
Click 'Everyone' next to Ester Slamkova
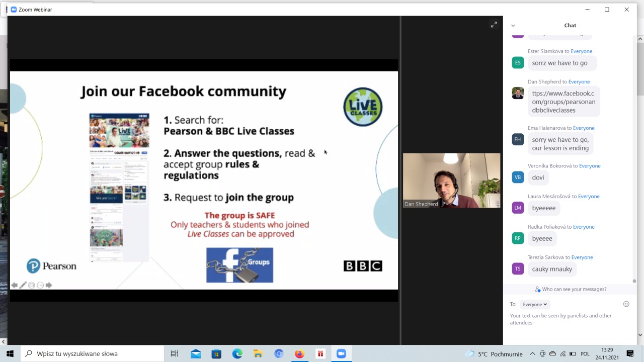581,51
